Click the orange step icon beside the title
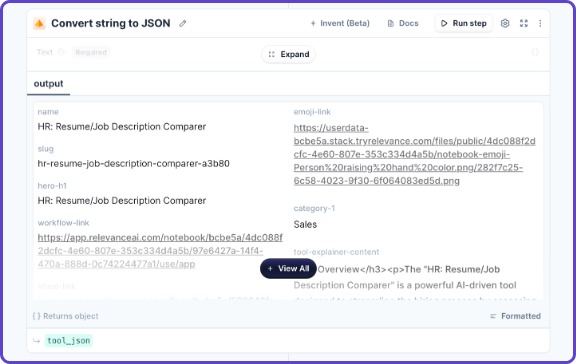576x364 pixels. [x=39, y=24]
